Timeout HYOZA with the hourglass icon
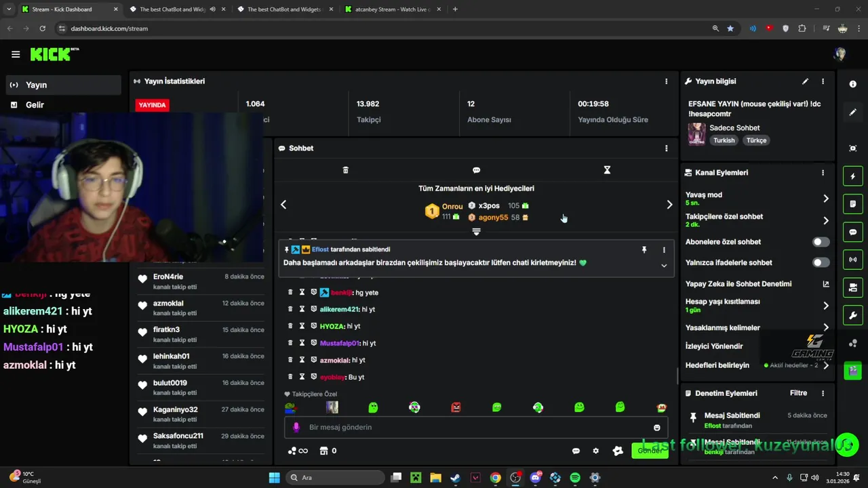Viewport: 868px width, 488px height. click(302, 326)
